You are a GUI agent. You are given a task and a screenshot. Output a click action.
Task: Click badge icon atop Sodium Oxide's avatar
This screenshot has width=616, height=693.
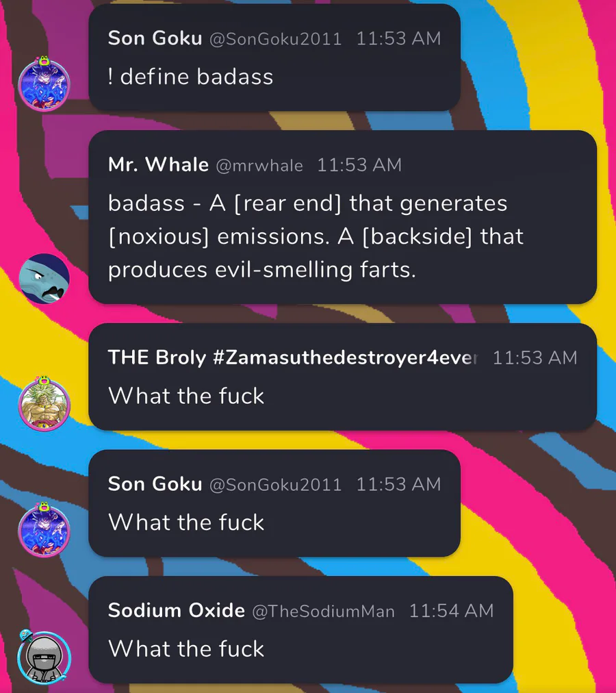tap(26, 635)
